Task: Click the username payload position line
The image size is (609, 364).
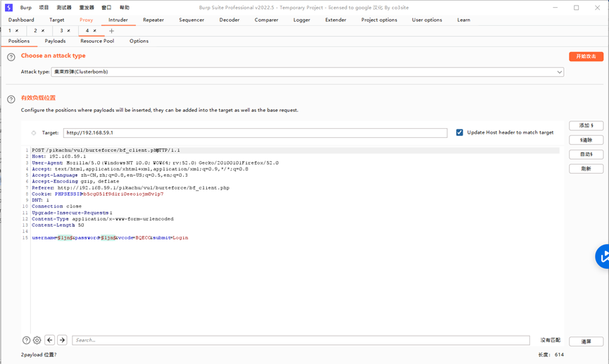Action: coord(110,238)
